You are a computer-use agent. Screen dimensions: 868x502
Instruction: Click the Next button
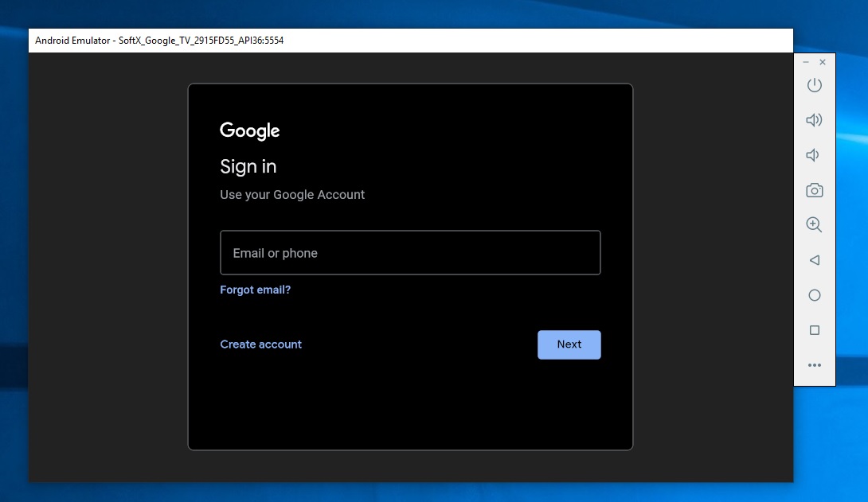(x=569, y=344)
